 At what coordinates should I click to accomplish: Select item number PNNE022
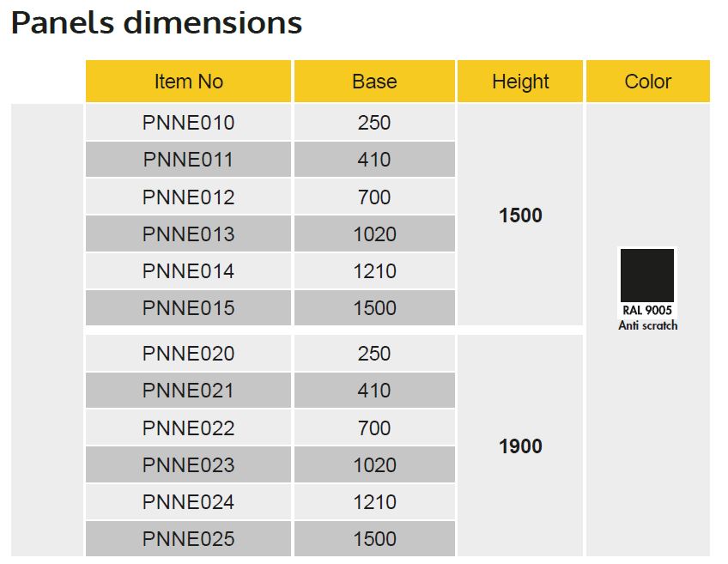(188, 428)
